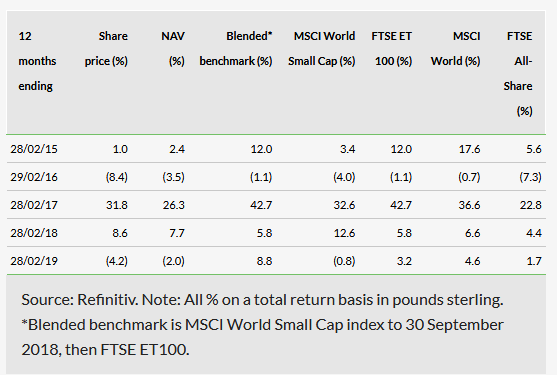This screenshot has height=375, width=557.
Task: Click the NAV (%) column header
Action: (x=173, y=49)
